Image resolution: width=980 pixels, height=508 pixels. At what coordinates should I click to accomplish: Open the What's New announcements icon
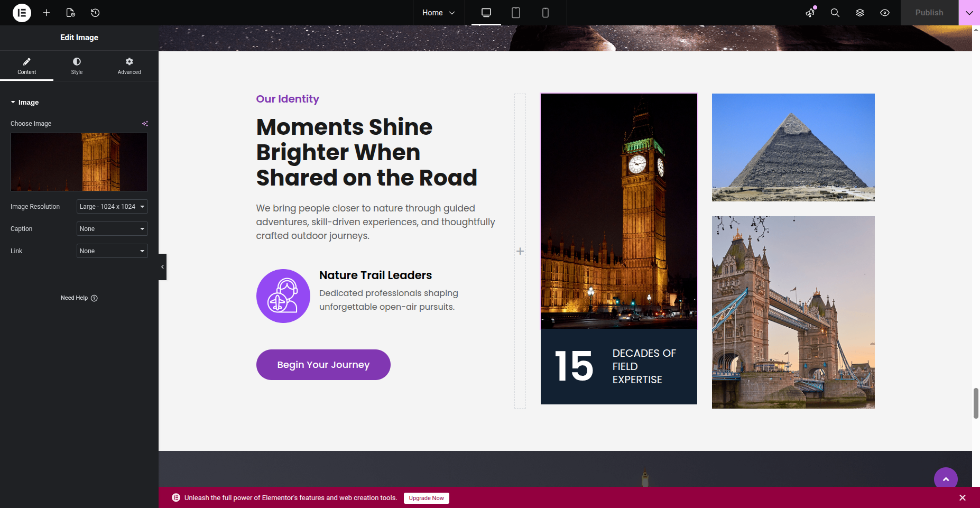point(810,13)
